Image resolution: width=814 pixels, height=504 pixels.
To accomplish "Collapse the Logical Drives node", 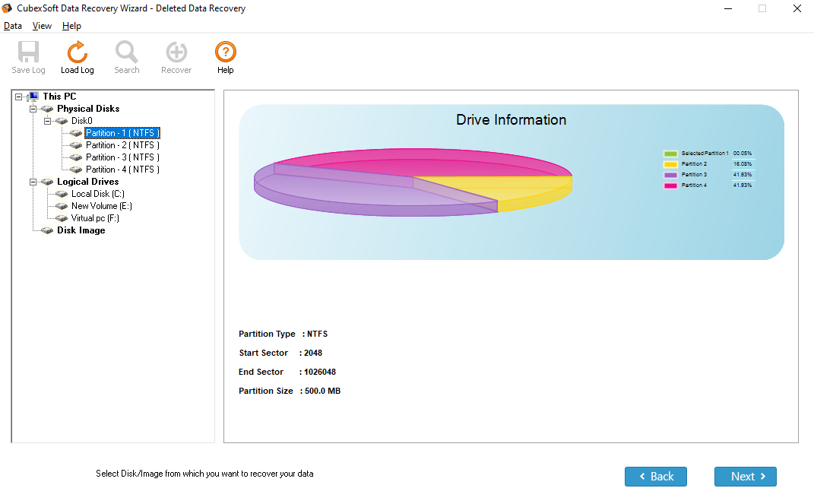I will (x=33, y=182).
